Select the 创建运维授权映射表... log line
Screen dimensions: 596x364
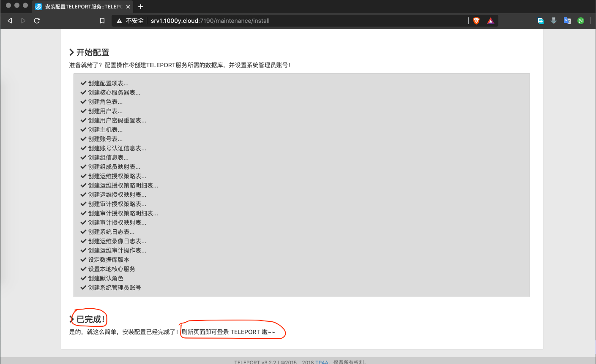tap(113, 195)
